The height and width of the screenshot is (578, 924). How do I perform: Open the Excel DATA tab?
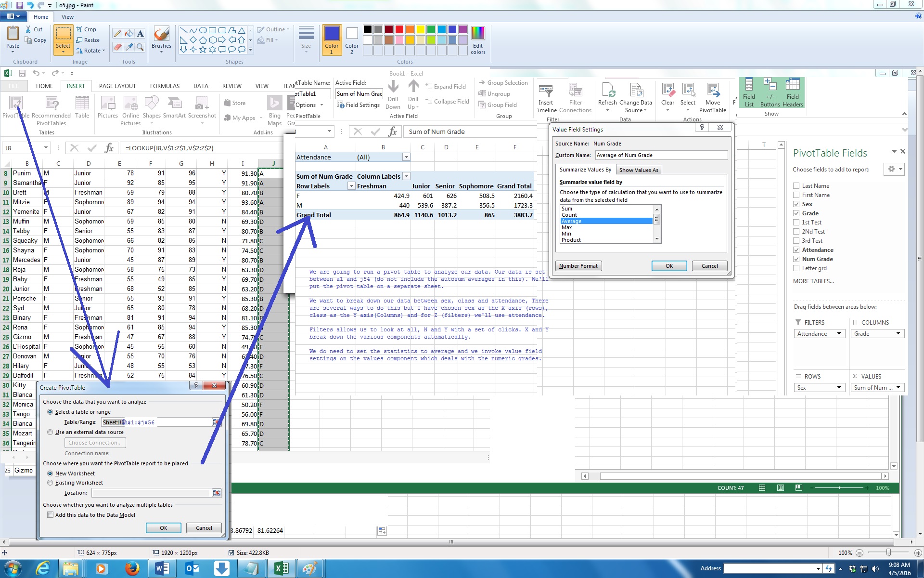click(x=201, y=86)
